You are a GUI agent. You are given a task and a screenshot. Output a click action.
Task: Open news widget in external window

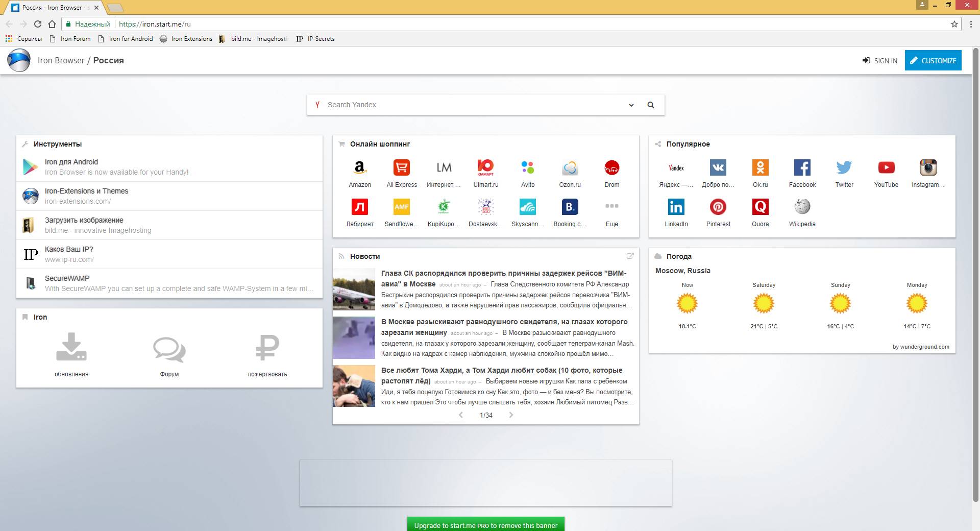pos(630,256)
